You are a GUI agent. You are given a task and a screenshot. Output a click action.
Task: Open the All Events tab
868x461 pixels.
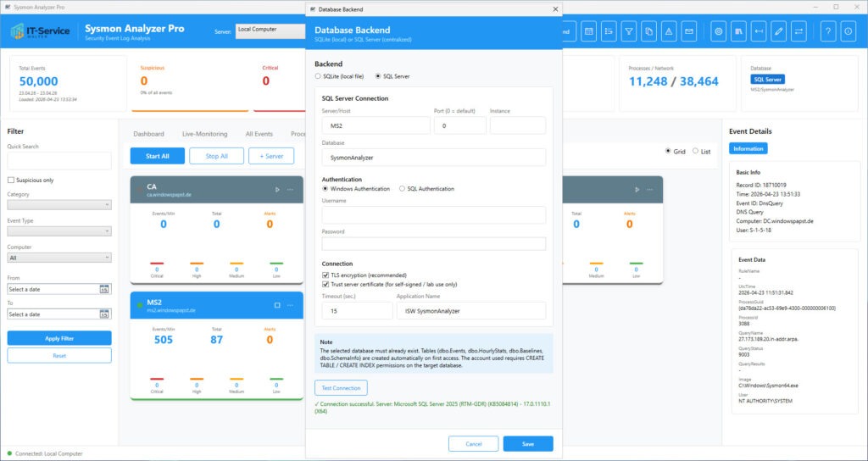tap(259, 134)
